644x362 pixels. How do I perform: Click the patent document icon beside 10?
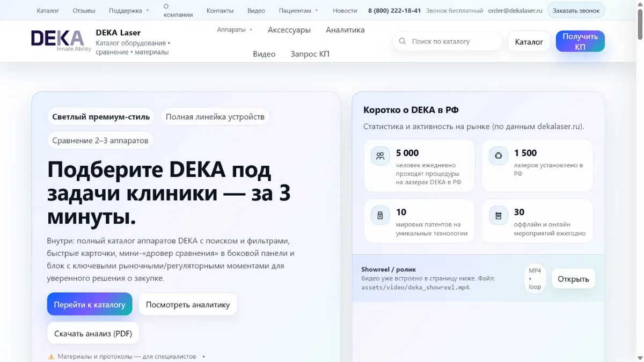pyautogui.click(x=380, y=215)
